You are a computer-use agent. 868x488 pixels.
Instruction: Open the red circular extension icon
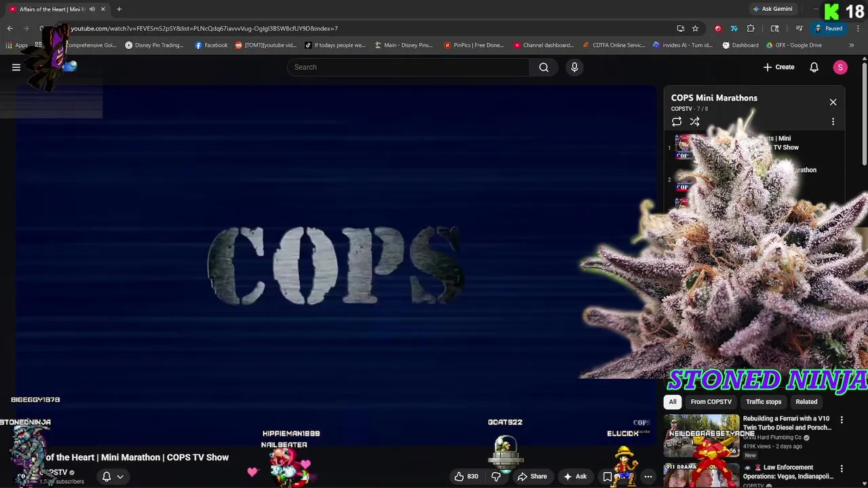point(718,28)
